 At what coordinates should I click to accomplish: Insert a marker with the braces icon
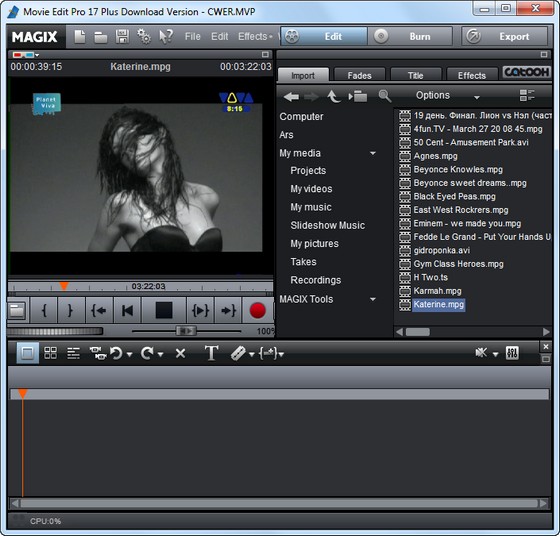tap(268, 353)
